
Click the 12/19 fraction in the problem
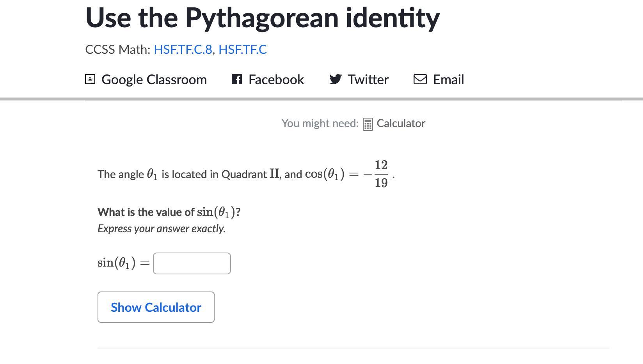coord(381,174)
